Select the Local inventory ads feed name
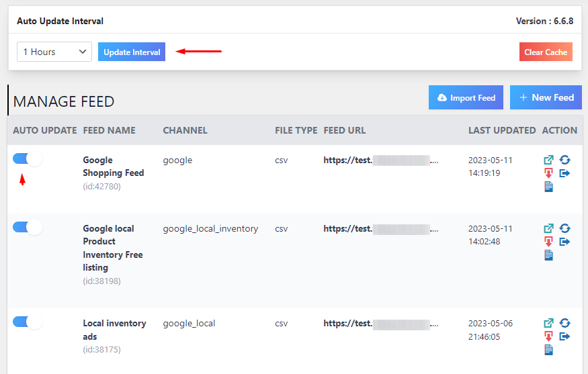Image resolution: width=588 pixels, height=374 pixels. click(114, 330)
